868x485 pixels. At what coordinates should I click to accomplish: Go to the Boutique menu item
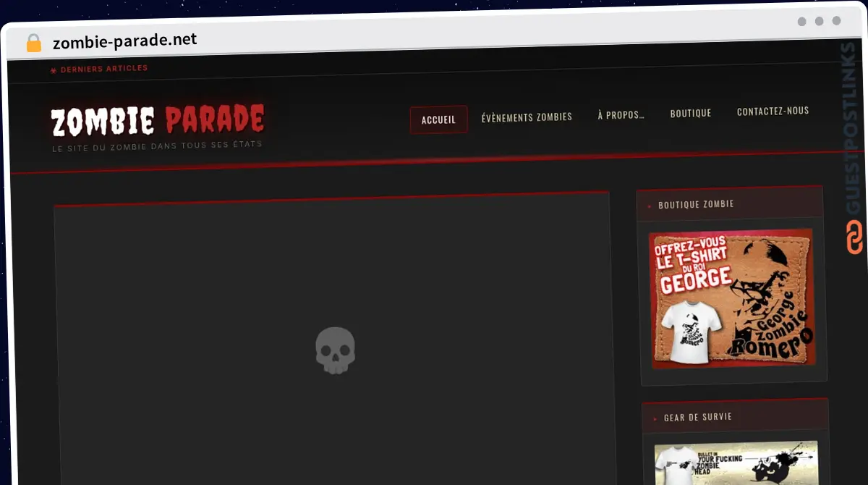[x=691, y=113]
